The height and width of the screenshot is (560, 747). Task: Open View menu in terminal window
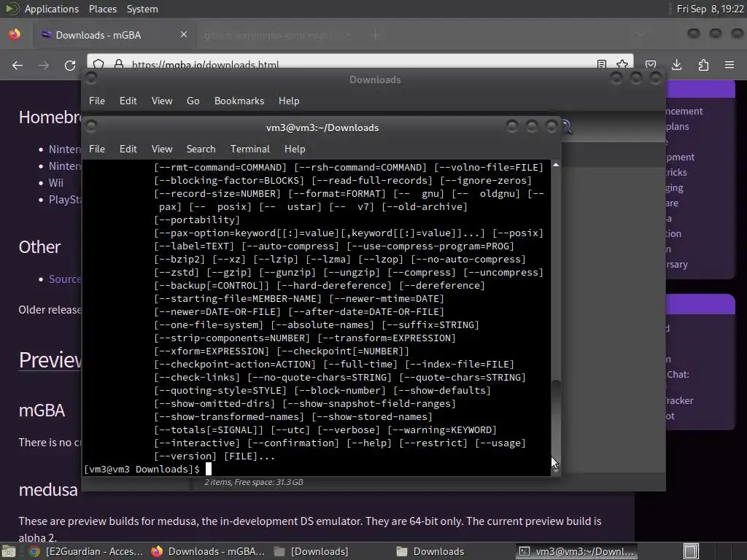click(162, 149)
